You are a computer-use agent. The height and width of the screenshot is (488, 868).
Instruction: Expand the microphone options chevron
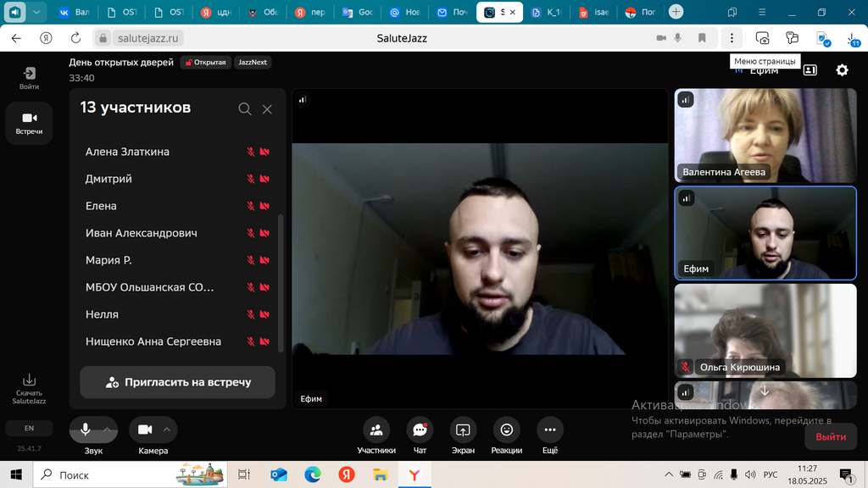pos(108,430)
